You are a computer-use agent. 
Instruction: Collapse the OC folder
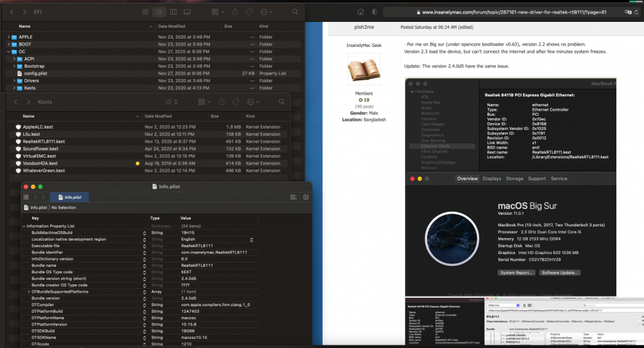point(8,51)
